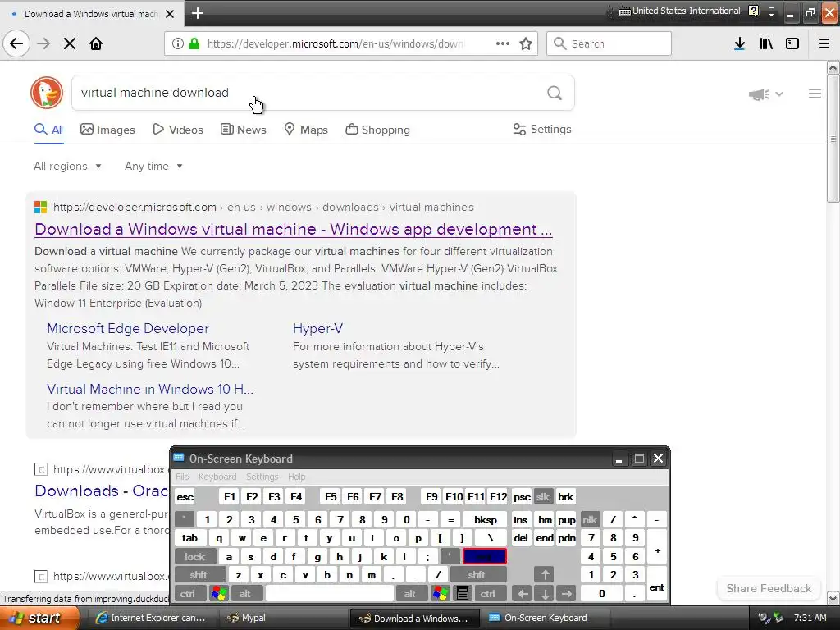Expand the All regions dropdown

click(67, 166)
